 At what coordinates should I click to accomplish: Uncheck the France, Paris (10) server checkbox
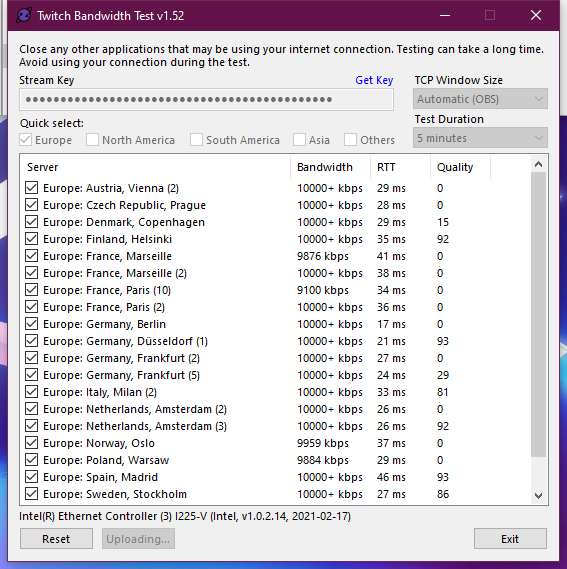click(32, 290)
